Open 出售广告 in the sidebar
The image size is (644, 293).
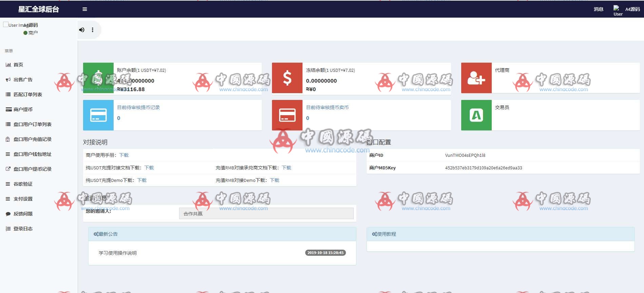(23, 80)
